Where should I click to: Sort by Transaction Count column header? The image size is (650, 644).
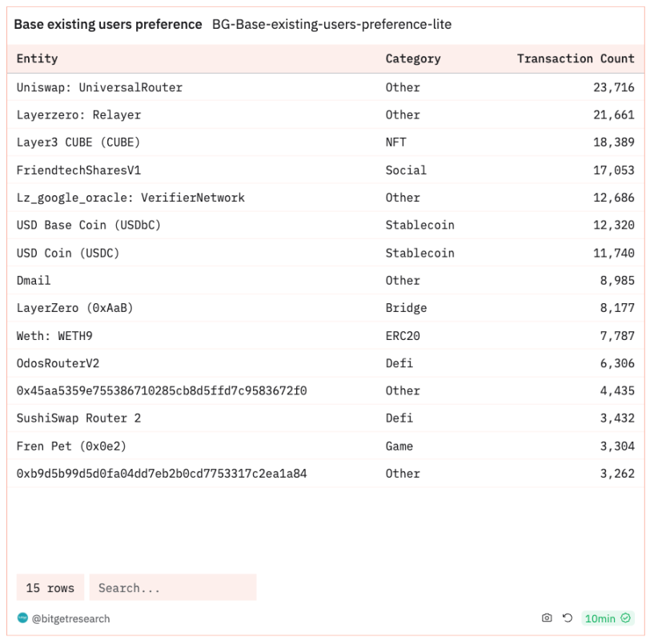575,58
